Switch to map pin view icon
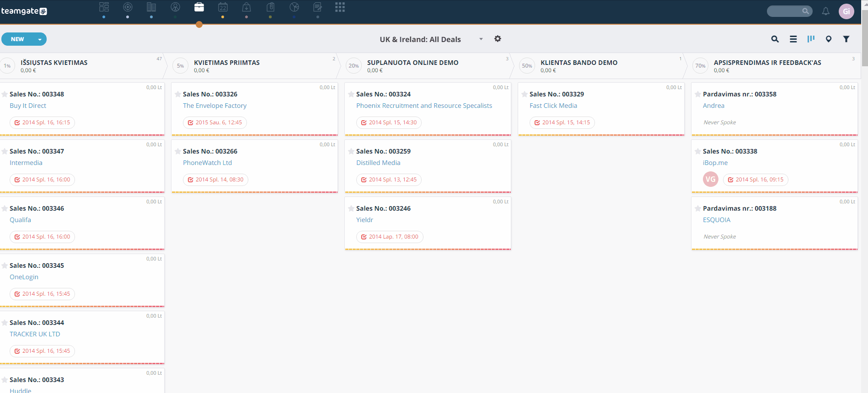 point(828,39)
